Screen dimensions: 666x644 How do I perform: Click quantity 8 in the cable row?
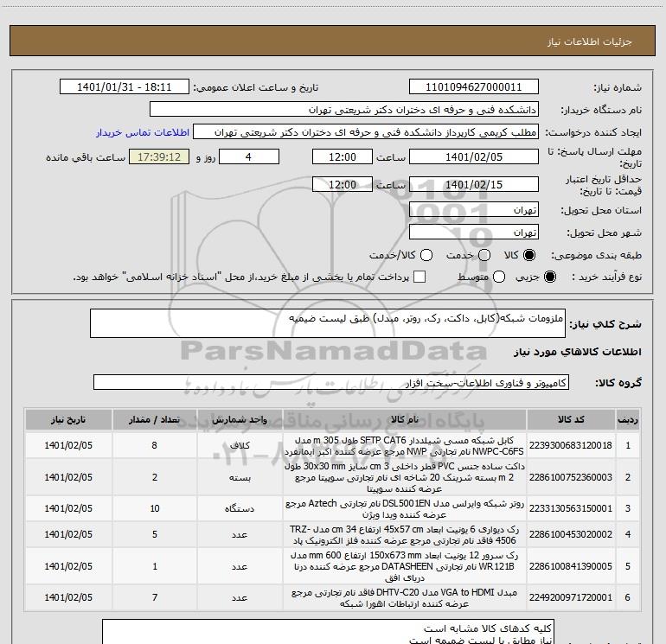(x=155, y=445)
